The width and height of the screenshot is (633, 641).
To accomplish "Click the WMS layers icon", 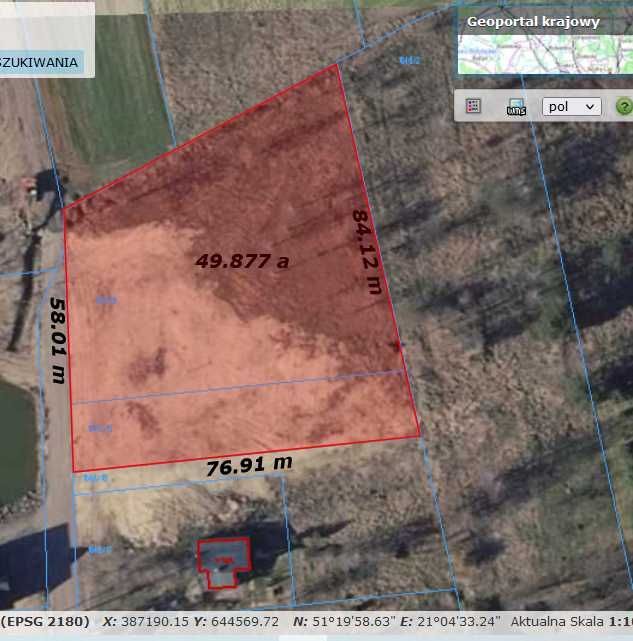I will point(516,107).
